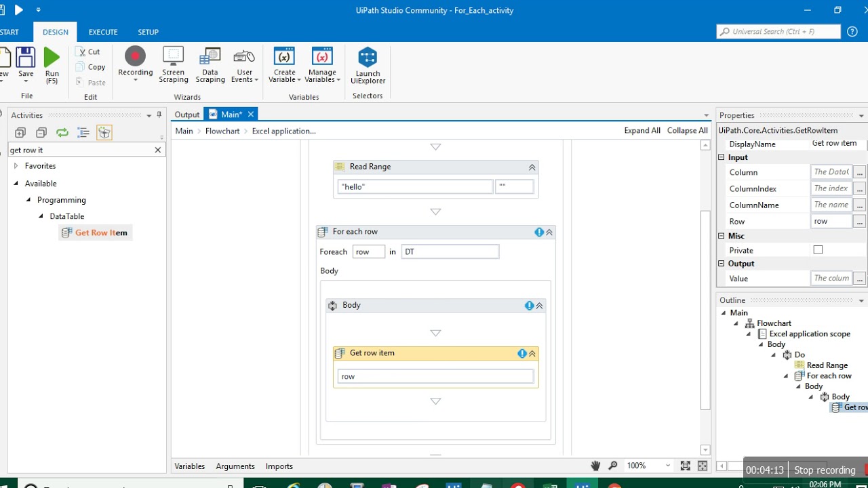Click the fit-to-screen icon in the designer
868x488 pixels.
point(686,466)
